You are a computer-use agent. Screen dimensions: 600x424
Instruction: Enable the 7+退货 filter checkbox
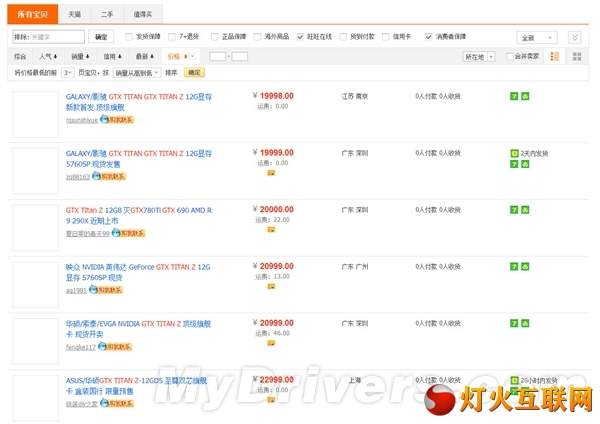click(x=172, y=37)
